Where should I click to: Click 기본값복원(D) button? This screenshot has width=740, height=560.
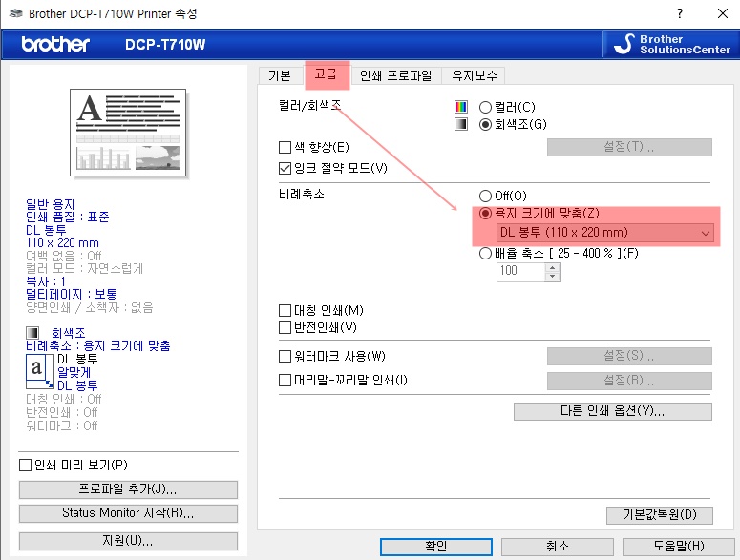pyautogui.click(x=659, y=515)
